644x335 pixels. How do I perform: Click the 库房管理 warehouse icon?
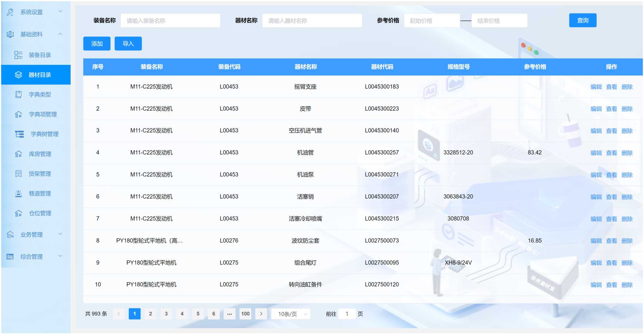[x=18, y=154]
